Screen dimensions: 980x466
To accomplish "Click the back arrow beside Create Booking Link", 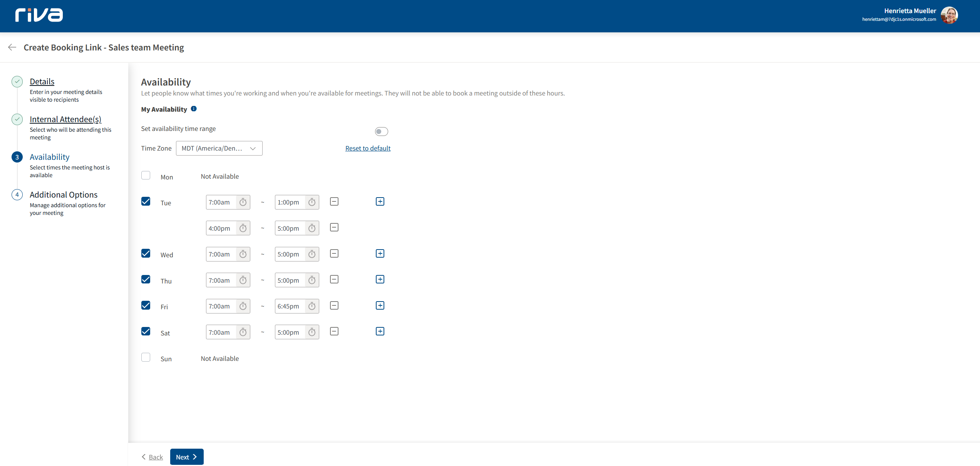I will [12, 47].
